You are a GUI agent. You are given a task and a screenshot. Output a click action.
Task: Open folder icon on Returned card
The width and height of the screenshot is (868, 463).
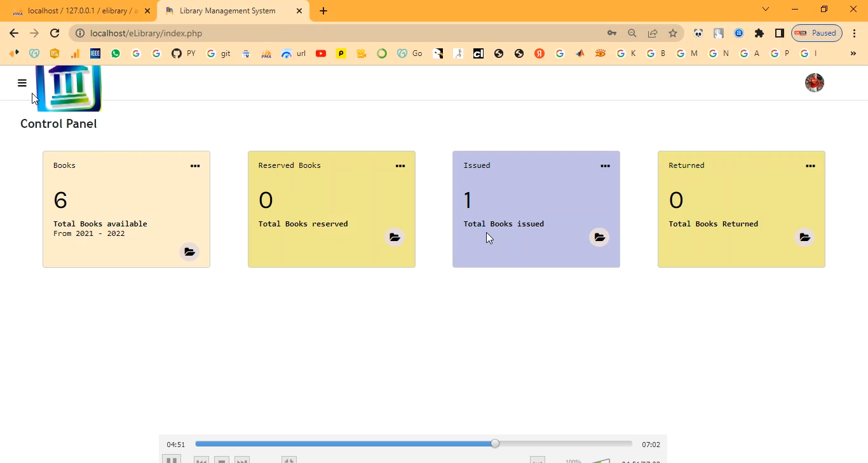[804, 237]
